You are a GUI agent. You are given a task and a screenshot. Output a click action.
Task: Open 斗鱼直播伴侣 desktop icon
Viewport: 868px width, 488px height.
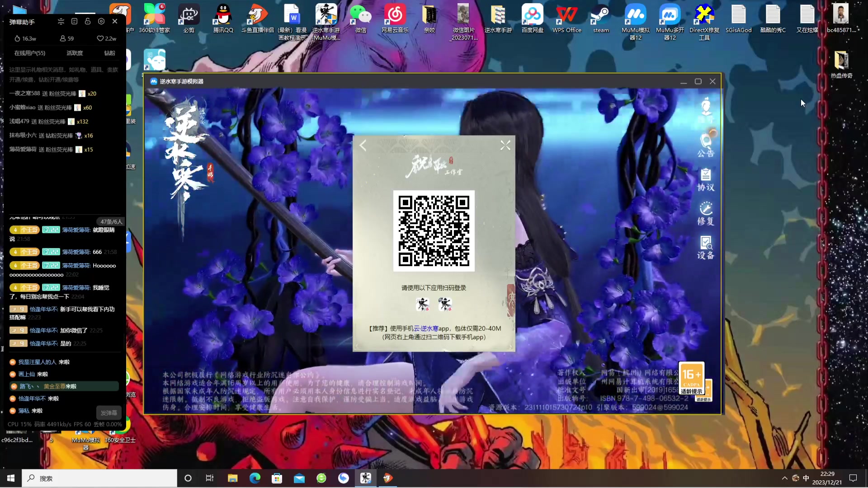(257, 19)
